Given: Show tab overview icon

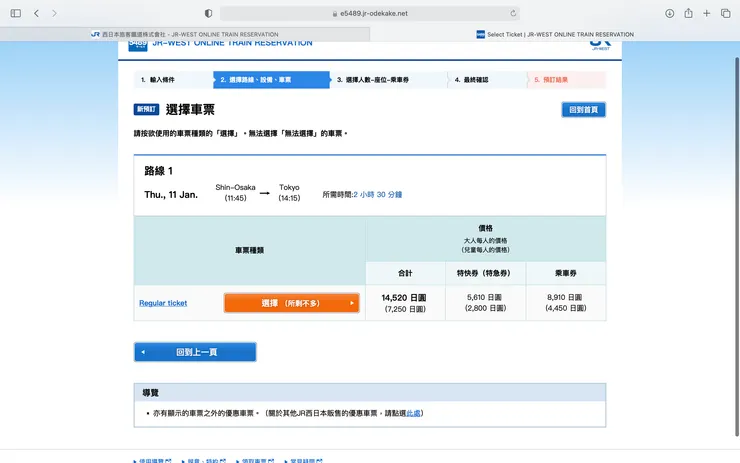Looking at the screenshot, I should click(x=725, y=13).
